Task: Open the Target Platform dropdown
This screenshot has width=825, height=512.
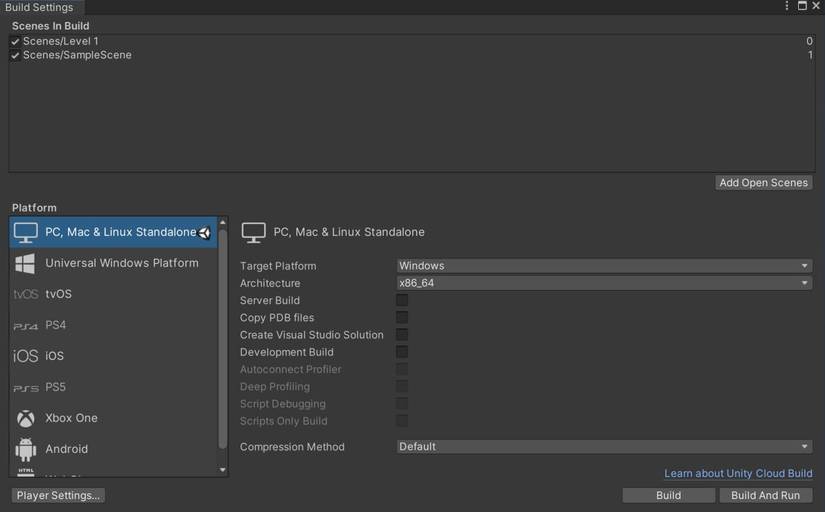Action: [604, 266]
